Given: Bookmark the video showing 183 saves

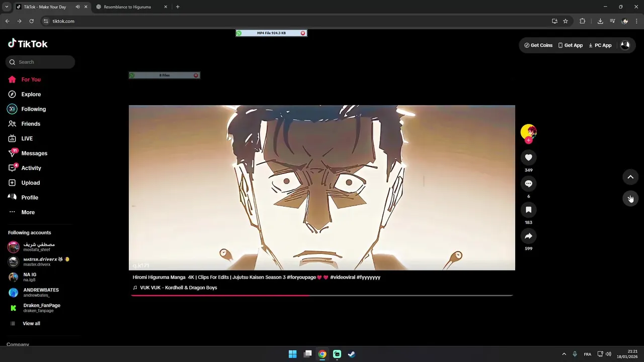Looking at the screenshot, I should click(x=528, y=210).
